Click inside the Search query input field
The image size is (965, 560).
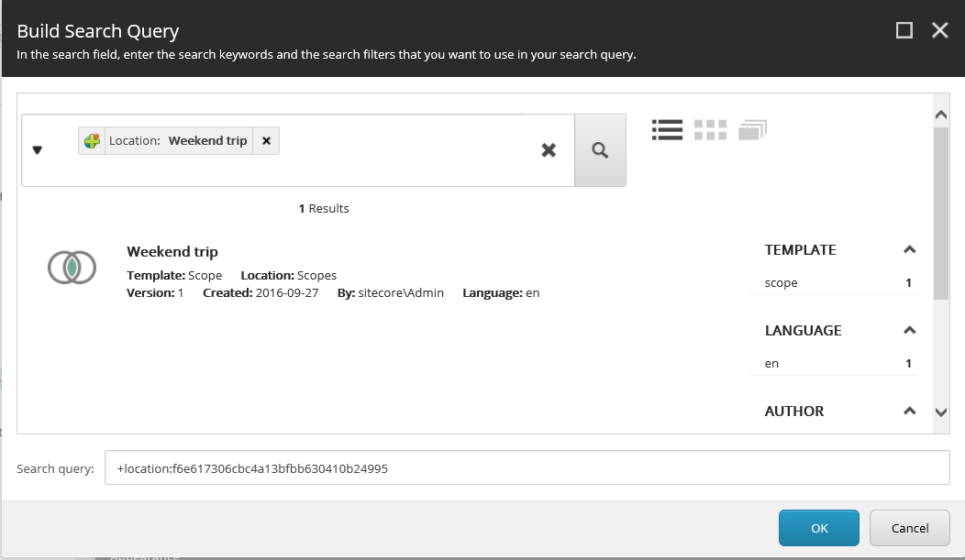point(459,467)
